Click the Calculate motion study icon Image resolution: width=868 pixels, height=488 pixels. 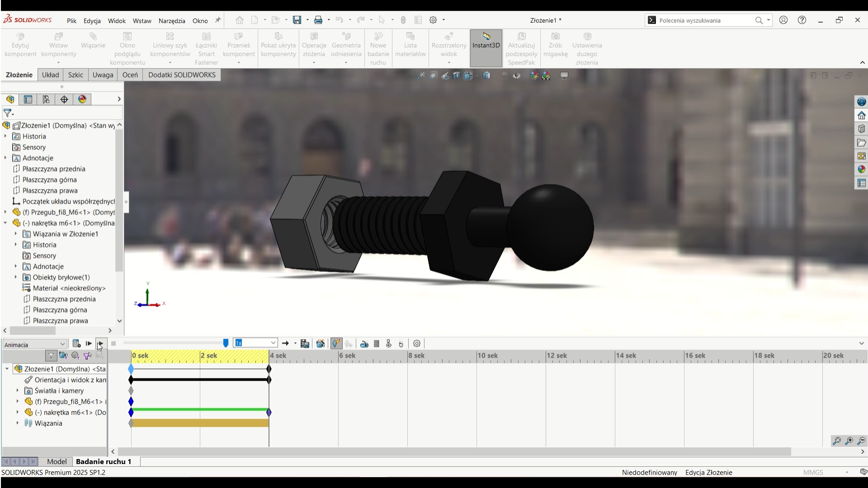76,344
